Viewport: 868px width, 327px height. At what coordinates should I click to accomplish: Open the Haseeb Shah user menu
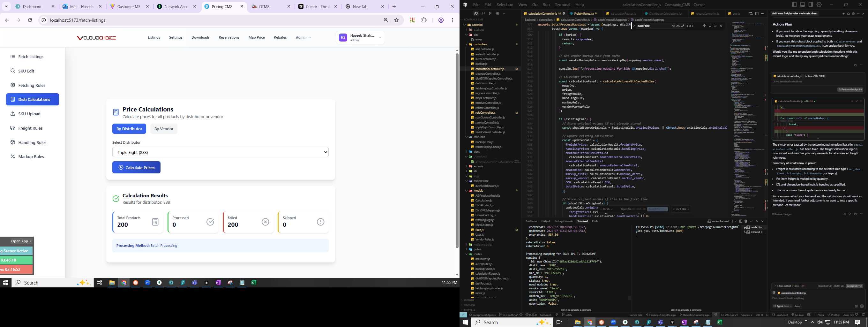pyautogui.click(x=360, y=37)
